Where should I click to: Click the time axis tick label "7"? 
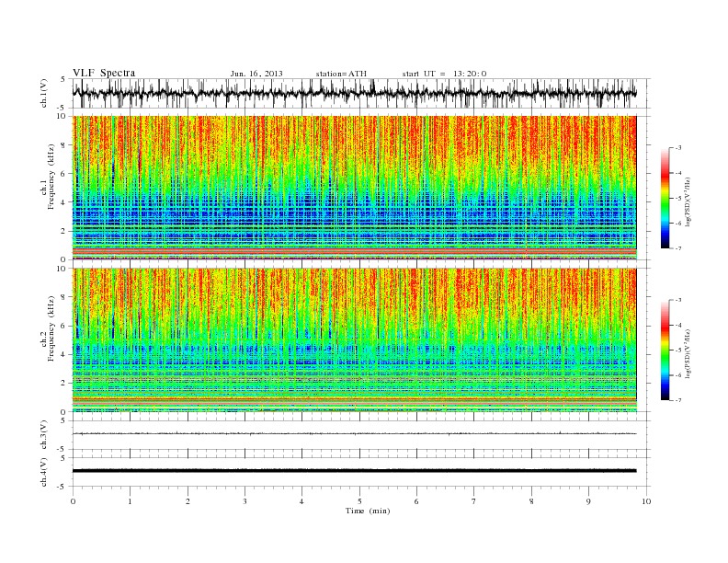click(x=473, y=501)
